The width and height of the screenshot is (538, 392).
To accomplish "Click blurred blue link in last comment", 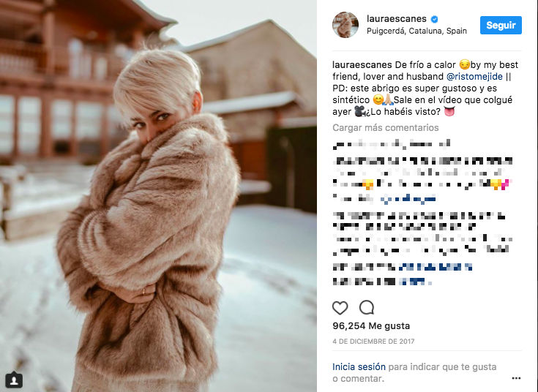I will (x=415, y=282).
